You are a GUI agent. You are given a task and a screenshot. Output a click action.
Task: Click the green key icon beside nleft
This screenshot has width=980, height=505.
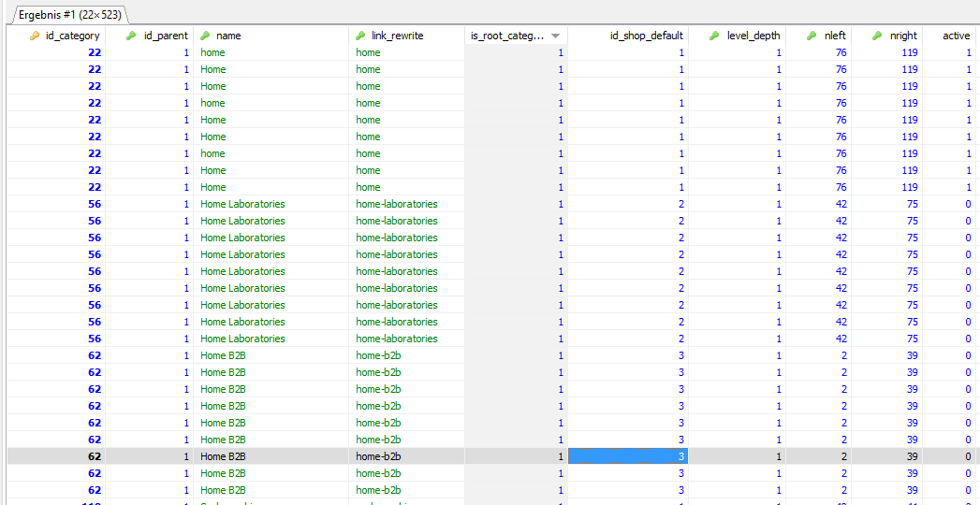[812, 36]
